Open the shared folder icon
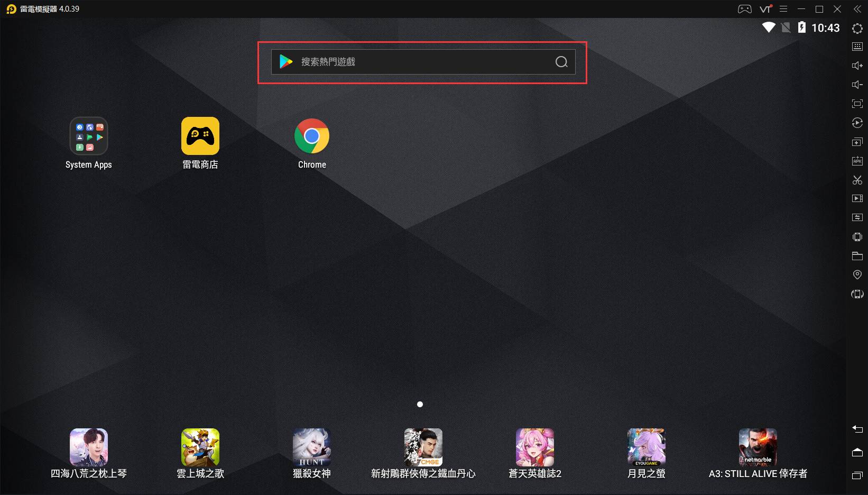The height and width of the screenshot is (495, 868). click(857, 256)
